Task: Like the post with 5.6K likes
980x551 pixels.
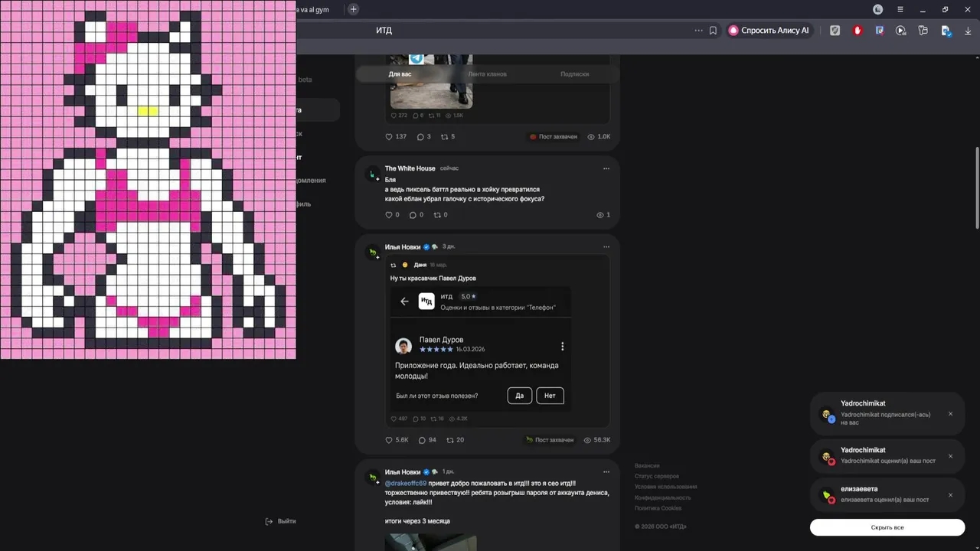Action: click(x=397, y=440)
